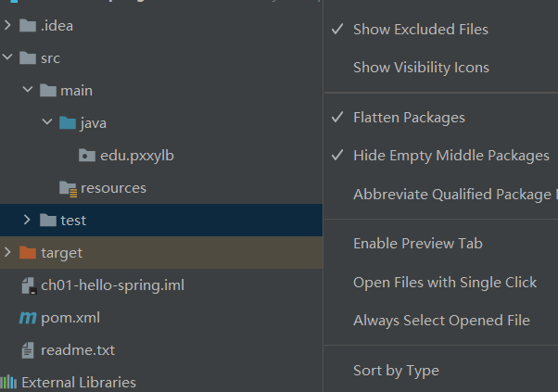558x392 pixels.
Task: Click the ch01-hello-spring.iml file icon
Action: [x=28, y=285]
